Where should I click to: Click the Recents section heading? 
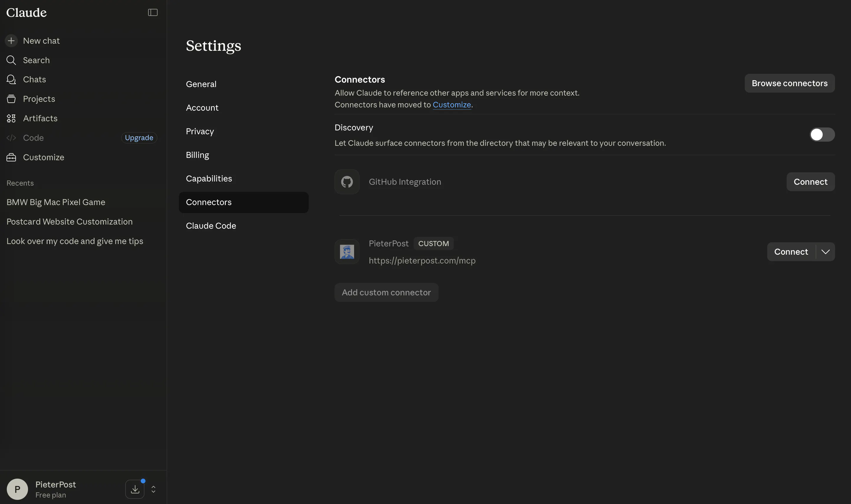point(20,183)
